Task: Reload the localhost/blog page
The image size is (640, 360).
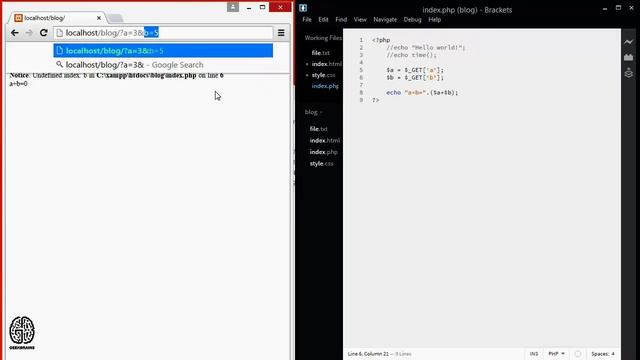Action: click(x=44, y=33)
